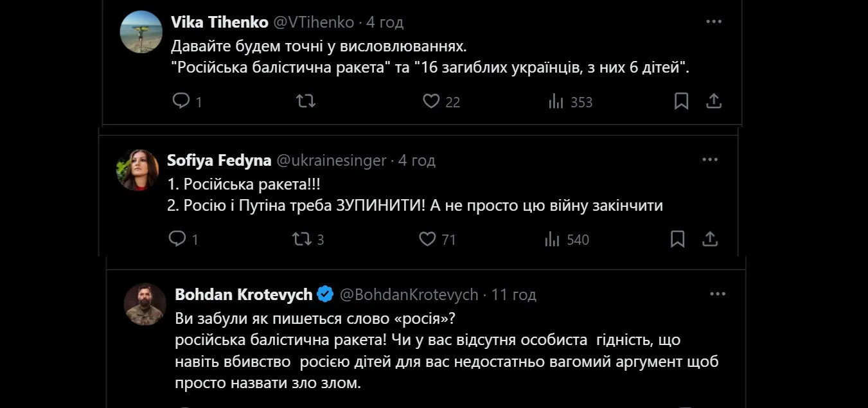Retweet Vika Tihenko's post
The image size is (868, 408).
pyautogui.click(x=305, y=101)
